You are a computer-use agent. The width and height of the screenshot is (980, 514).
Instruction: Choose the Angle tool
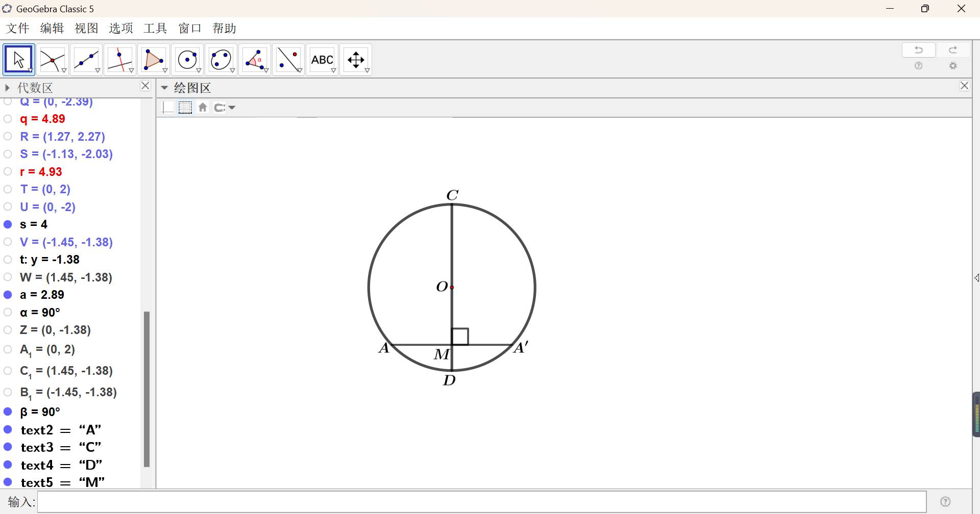[x=255, y=60]
